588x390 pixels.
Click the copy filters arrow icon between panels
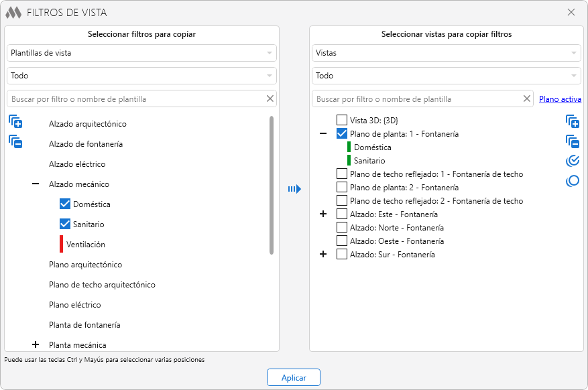click(294, 189)
